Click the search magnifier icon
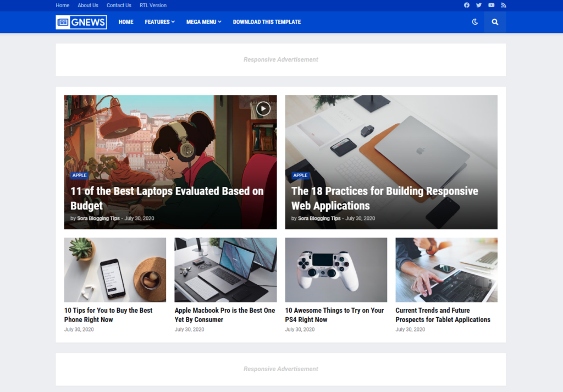Screen dimensions: 563x392 coord(495,22)
